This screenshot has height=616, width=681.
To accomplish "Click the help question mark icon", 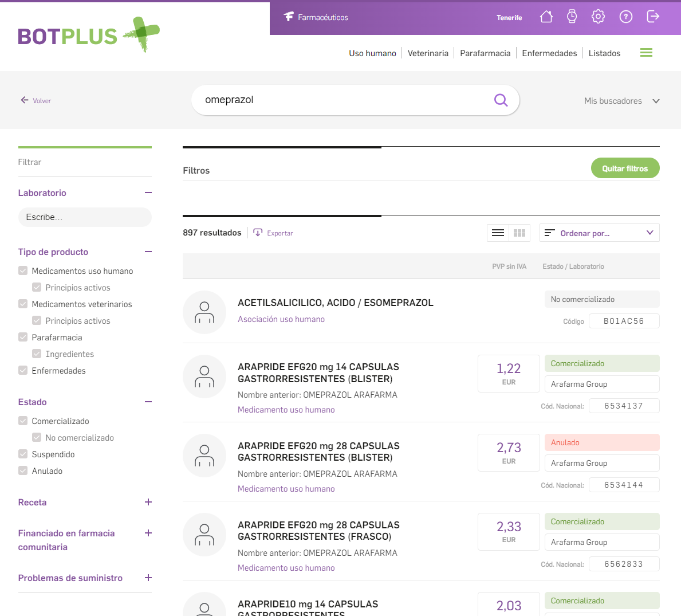I will (625, 17).
